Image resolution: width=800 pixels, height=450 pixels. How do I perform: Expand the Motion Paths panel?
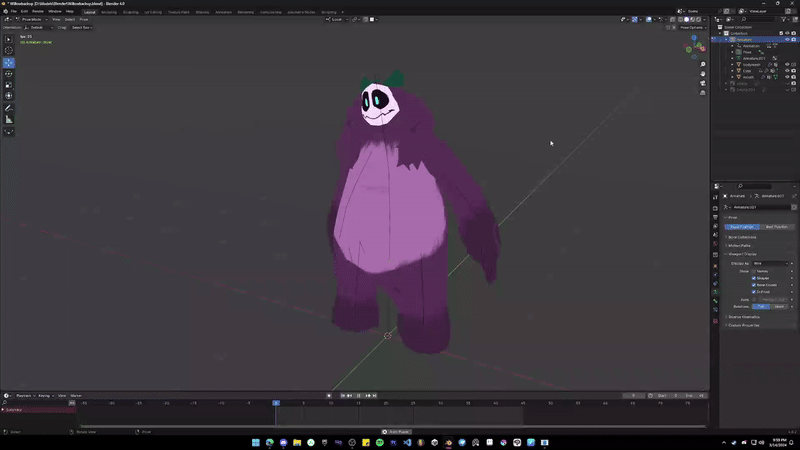click(x=739, y=245)
